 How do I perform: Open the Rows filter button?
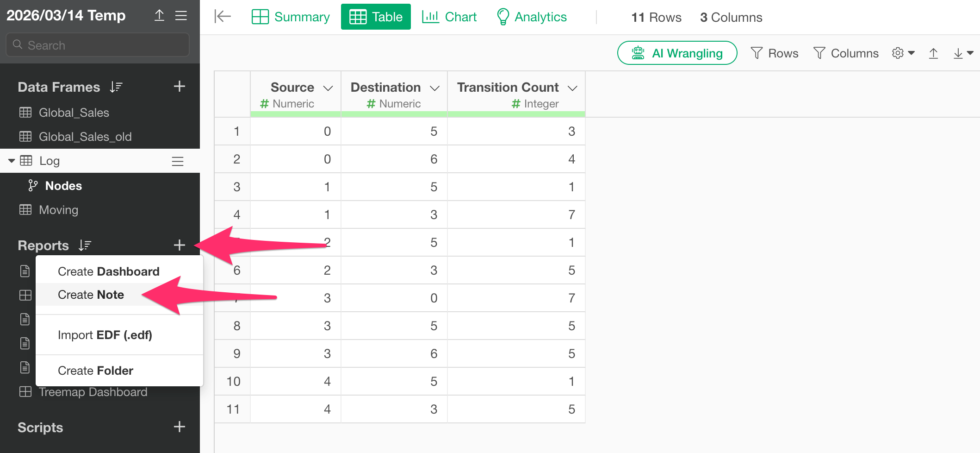775,53
